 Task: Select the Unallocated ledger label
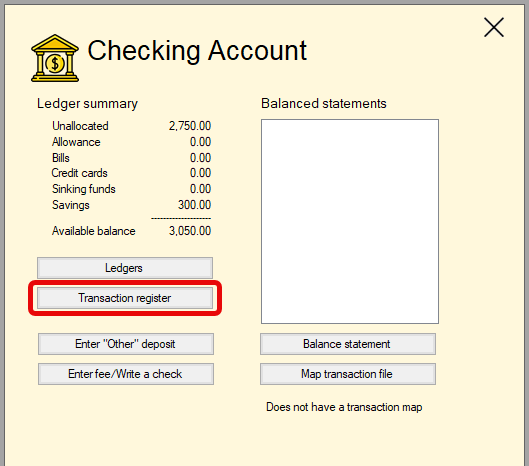pyautogui.click(x=80, y=126)
